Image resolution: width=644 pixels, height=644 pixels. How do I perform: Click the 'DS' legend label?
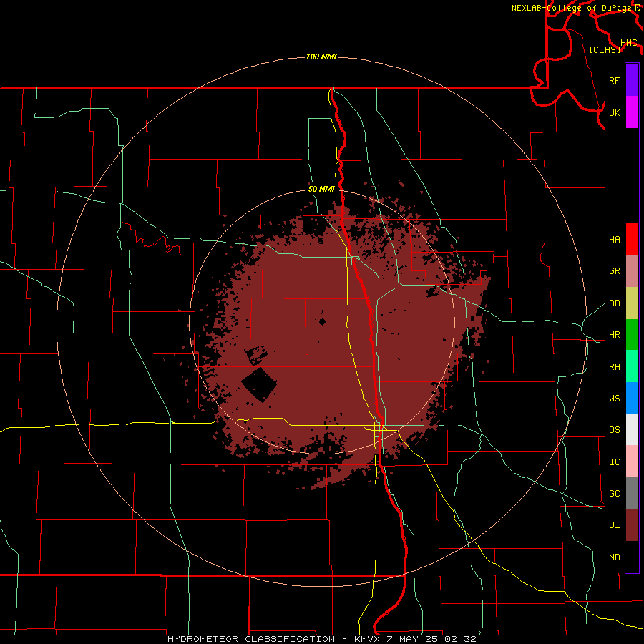pos(614,430)
